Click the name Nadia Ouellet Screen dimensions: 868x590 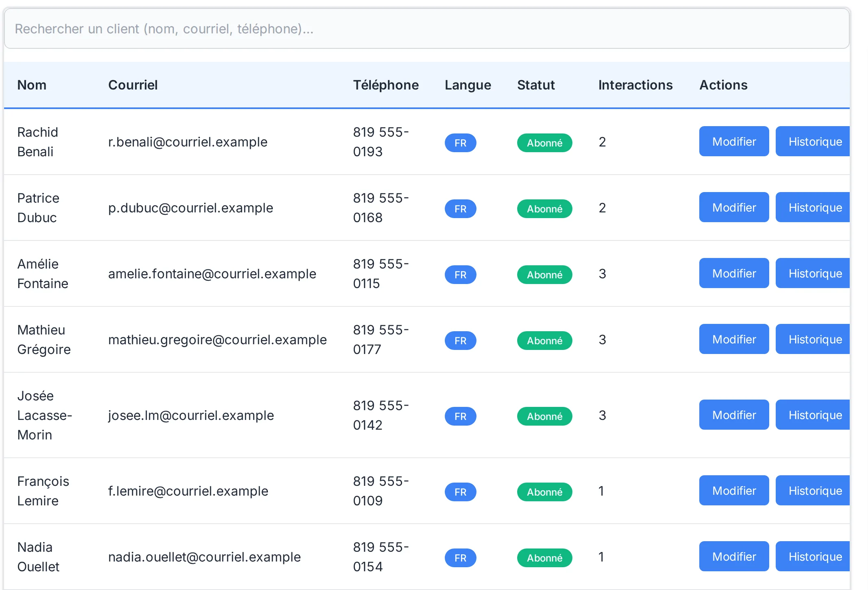click(x=38, y=557)
